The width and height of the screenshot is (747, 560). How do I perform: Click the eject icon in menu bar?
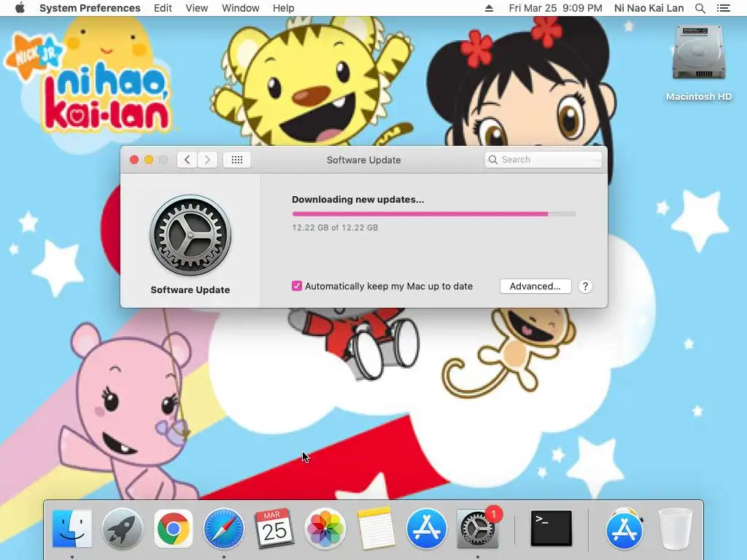[489, 8]
